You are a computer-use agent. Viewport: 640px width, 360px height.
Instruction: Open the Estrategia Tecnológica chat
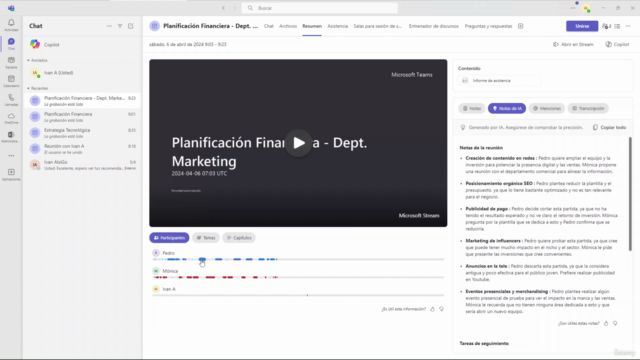pos(83,133)
